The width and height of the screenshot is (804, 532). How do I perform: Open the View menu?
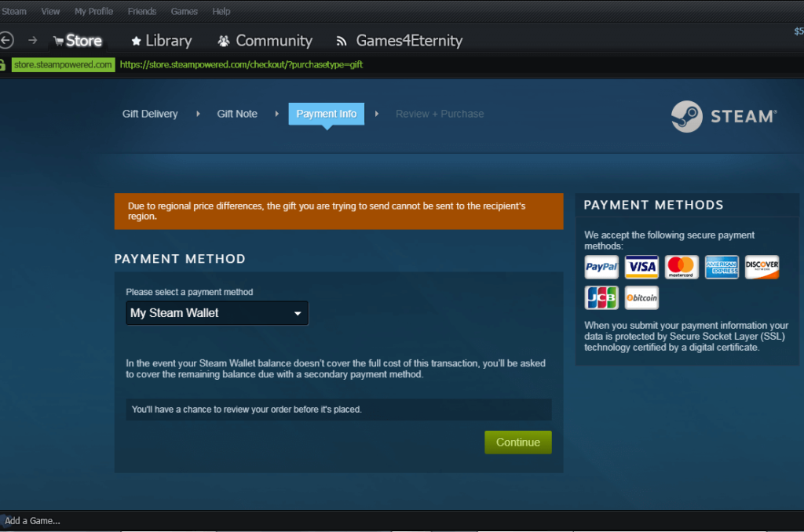coord(50,11)
